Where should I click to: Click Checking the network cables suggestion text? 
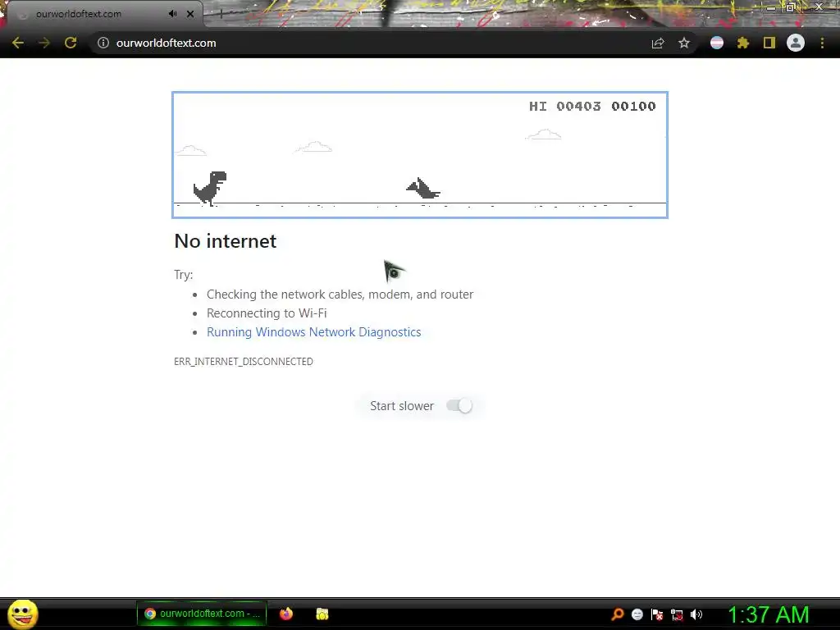click(x=340, y=294)
